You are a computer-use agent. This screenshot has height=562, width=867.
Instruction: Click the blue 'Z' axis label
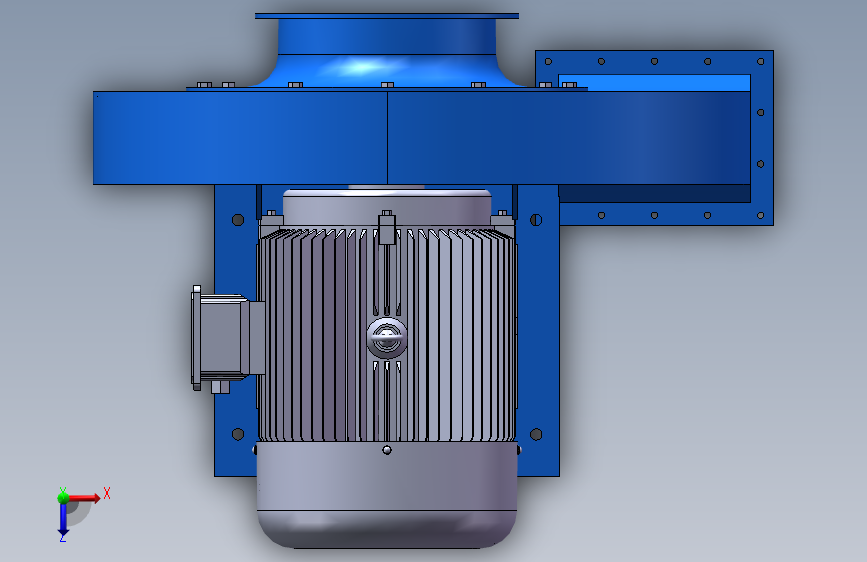tap(63, 538)
